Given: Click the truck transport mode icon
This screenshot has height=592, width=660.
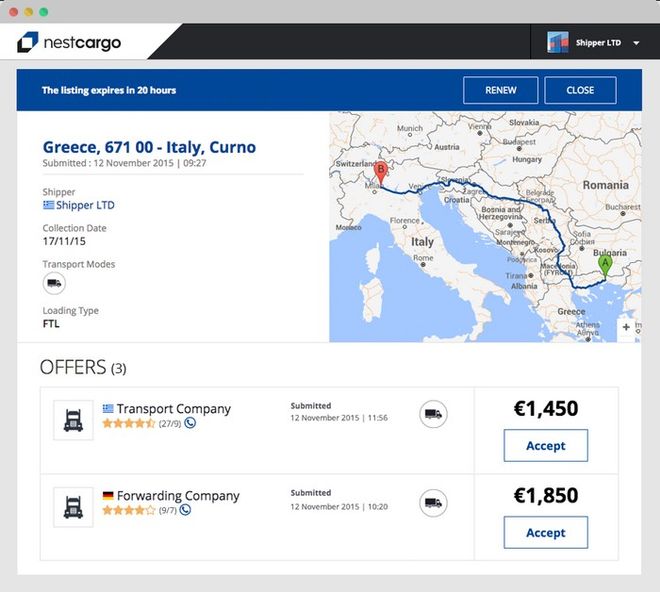Looking at the screenshot, I should tap(54, 283).
